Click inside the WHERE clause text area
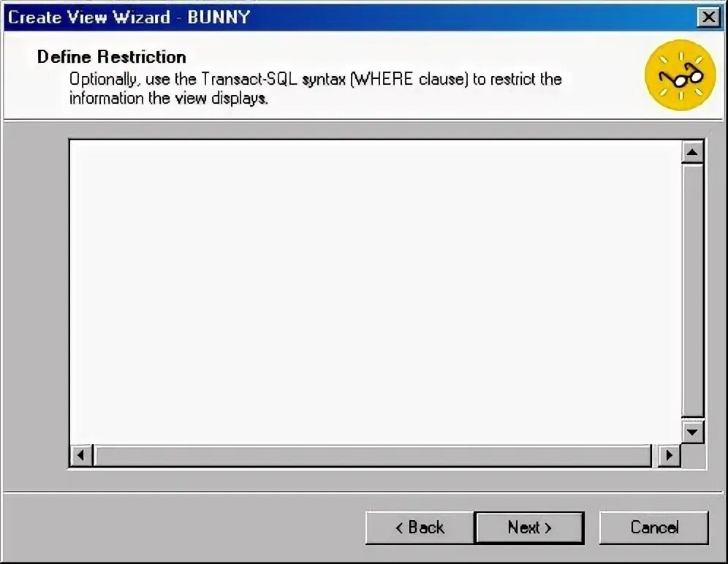Viewport: 728px width, 564px height. (376, 292)
